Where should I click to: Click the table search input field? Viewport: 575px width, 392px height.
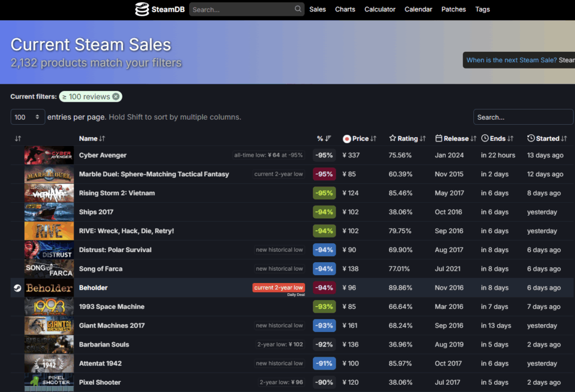coord(523,117)
